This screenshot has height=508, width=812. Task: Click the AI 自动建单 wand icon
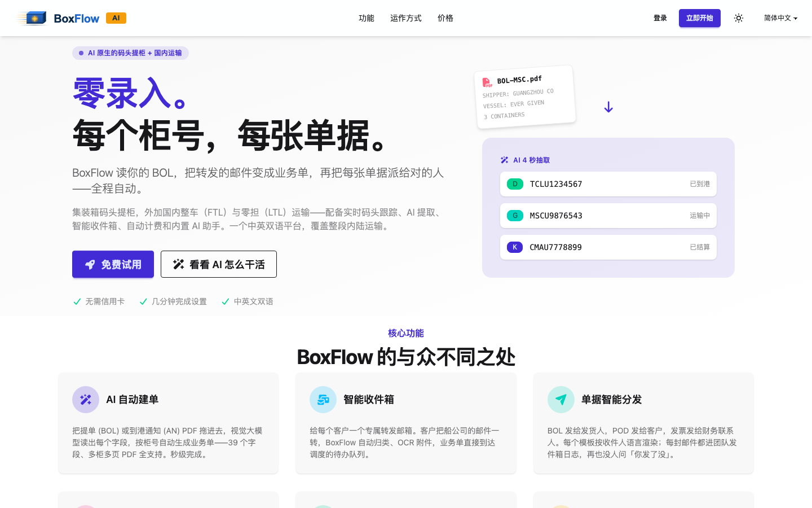point(86,400)
